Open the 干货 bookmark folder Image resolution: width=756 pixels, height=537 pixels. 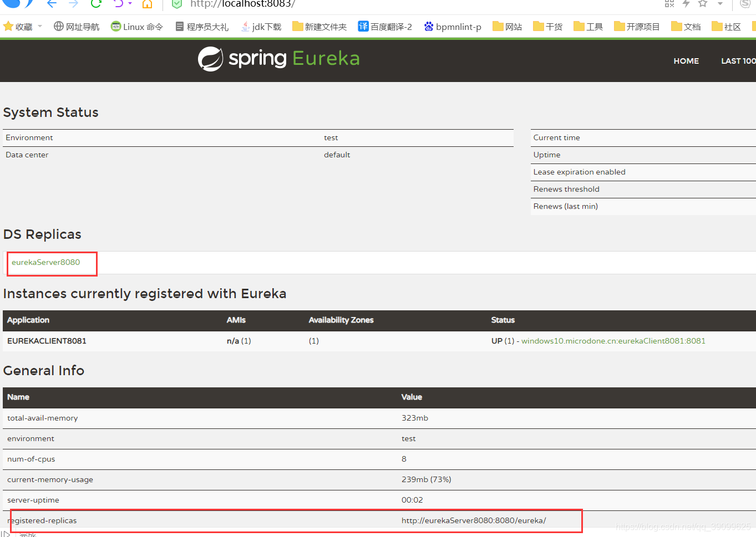pyautogui.click(x=548, y=27)
